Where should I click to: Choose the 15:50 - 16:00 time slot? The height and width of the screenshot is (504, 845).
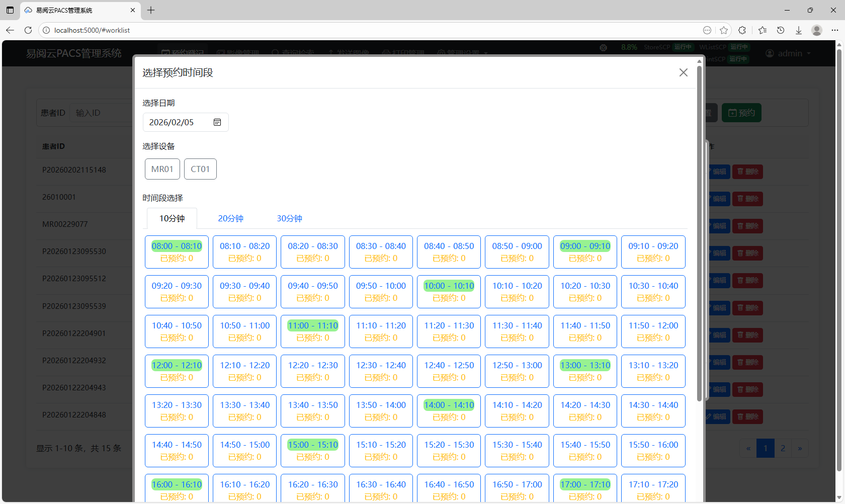(x=653, y=450)
